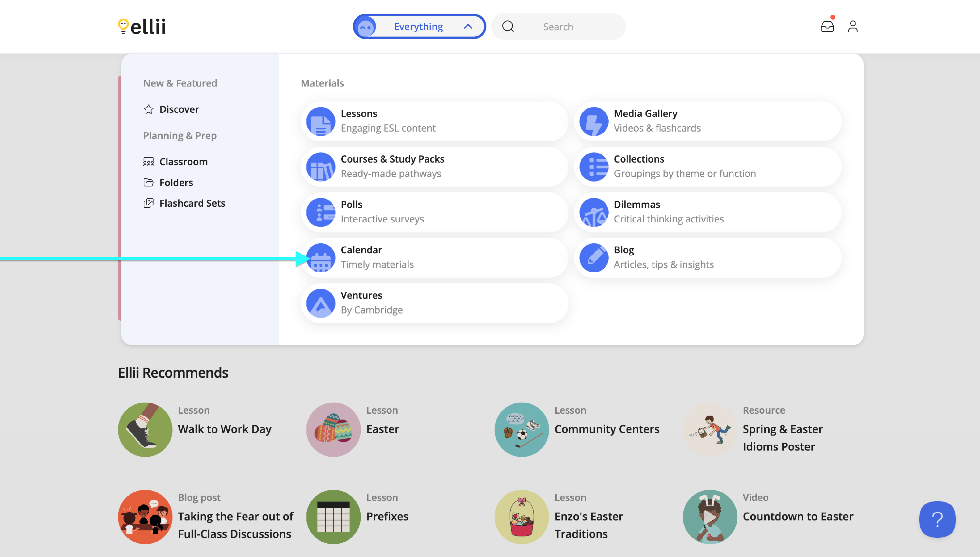
Task: Open the Calendar materials icon
Action: (x=321, y=258)
